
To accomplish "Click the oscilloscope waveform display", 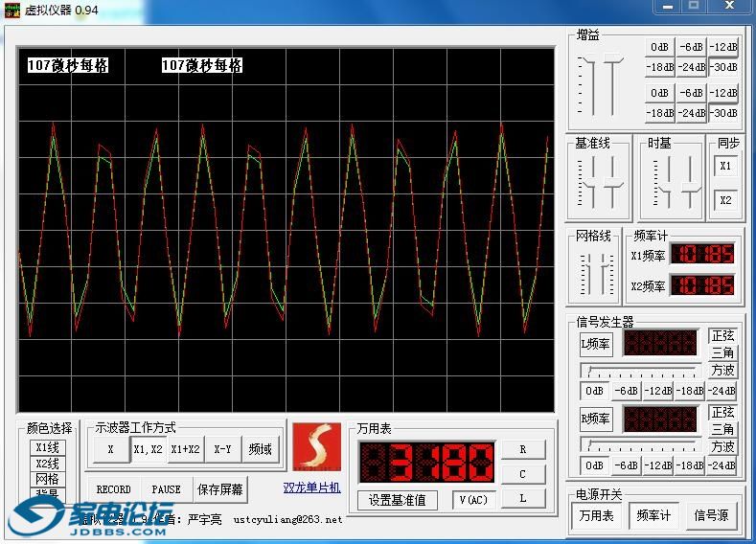I will 286,229.
